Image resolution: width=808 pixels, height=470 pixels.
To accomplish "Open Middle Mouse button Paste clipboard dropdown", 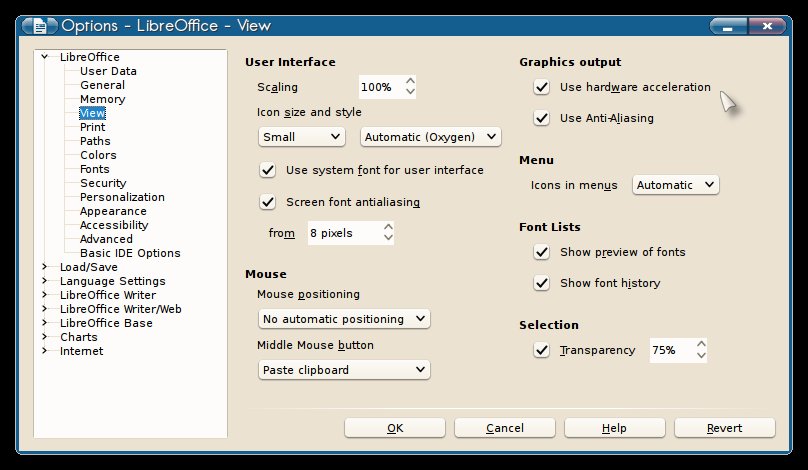I will tap(343, 370).
